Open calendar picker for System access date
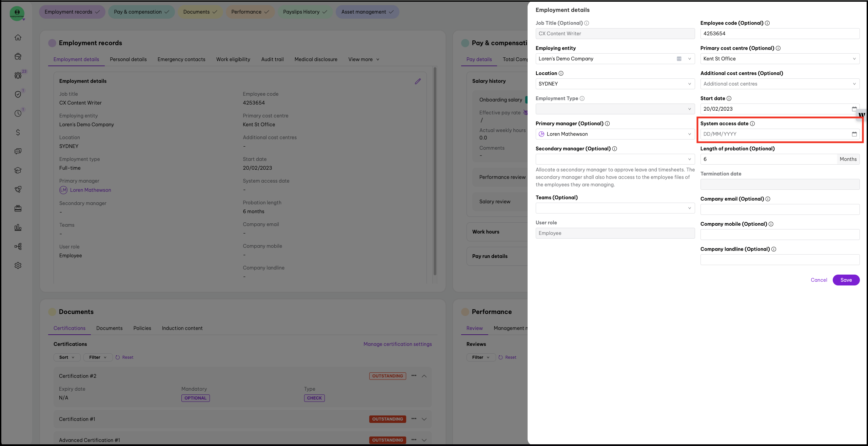868x446 pixels. click(854, 134)
